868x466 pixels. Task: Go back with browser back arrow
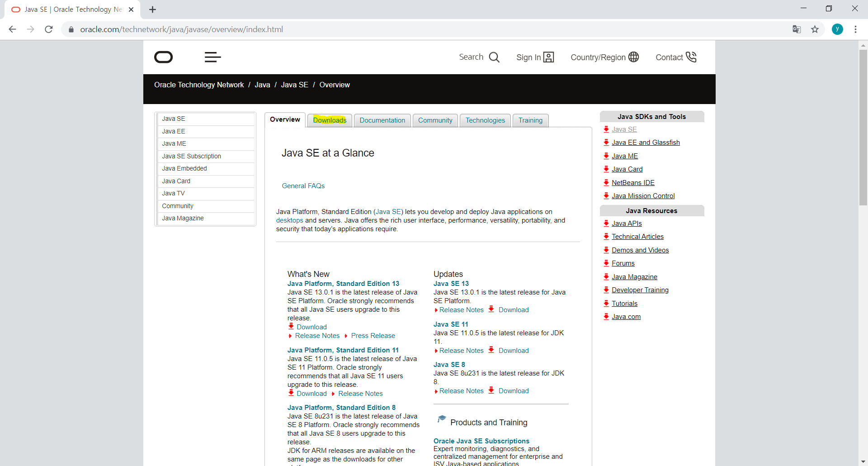(13, 29)
